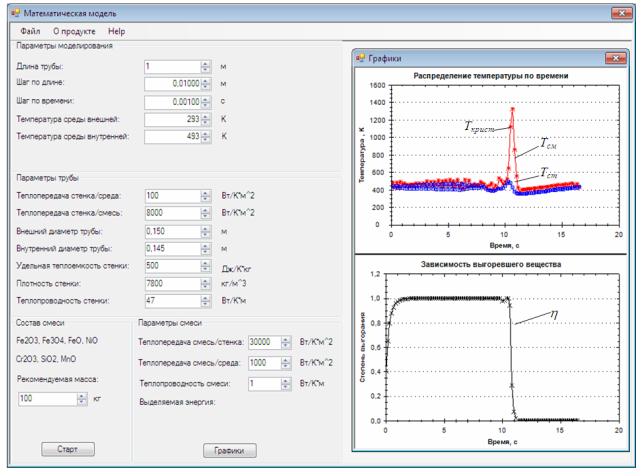This screenshot has height=476, width=641.
Task: Adjust the Шаг по длине spinner
Action: (205, 84)
